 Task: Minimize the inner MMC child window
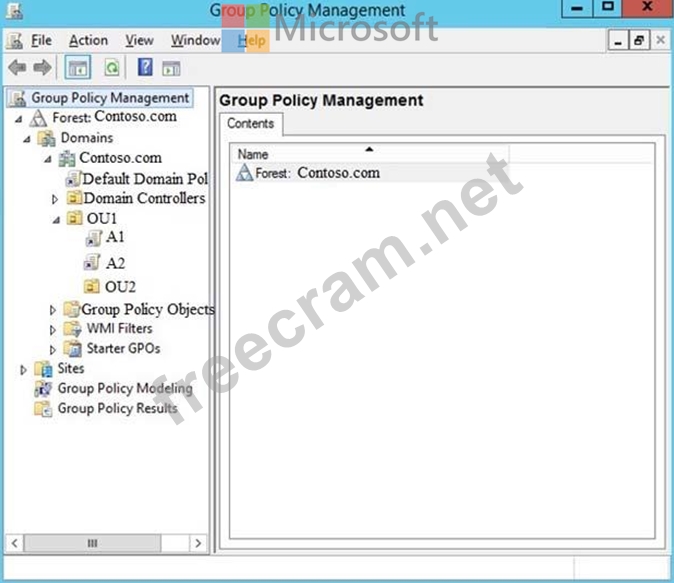(618, 41)
